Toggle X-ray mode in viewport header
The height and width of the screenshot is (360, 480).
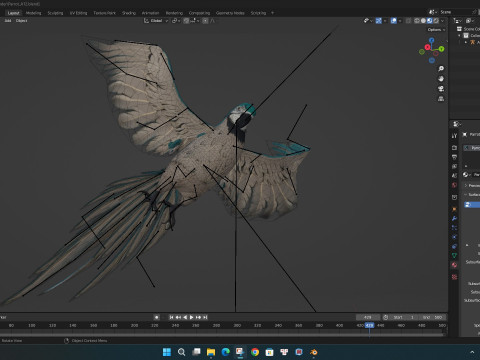(408, 21)
